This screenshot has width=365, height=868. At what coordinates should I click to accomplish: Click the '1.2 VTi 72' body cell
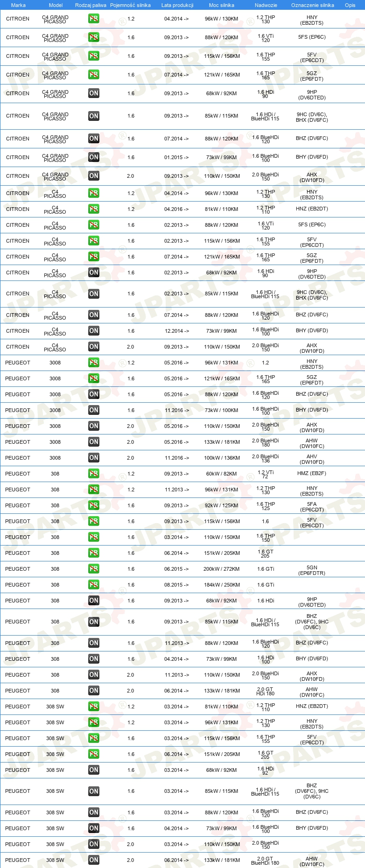coord(266,474)
